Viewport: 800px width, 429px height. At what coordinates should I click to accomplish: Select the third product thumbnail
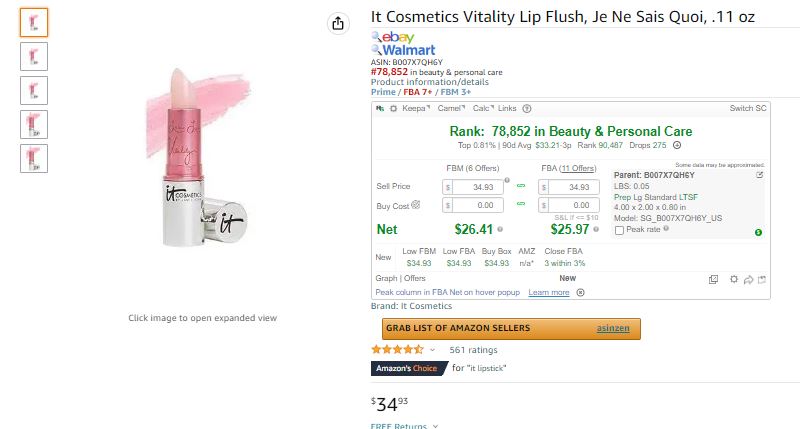34,90
